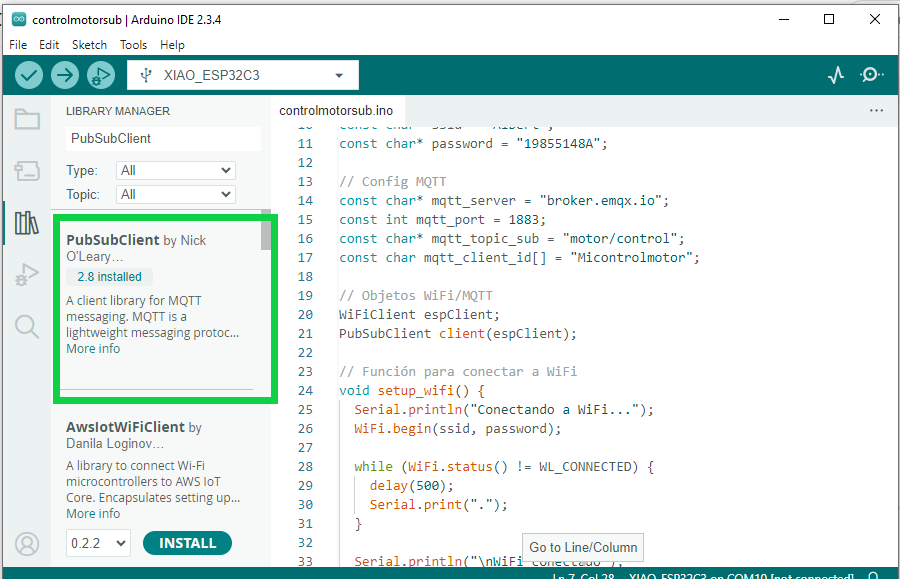Click the PubSubClient library search field
Image resolution: width=900 pixels, height=579 pixels.
(163, 138)
